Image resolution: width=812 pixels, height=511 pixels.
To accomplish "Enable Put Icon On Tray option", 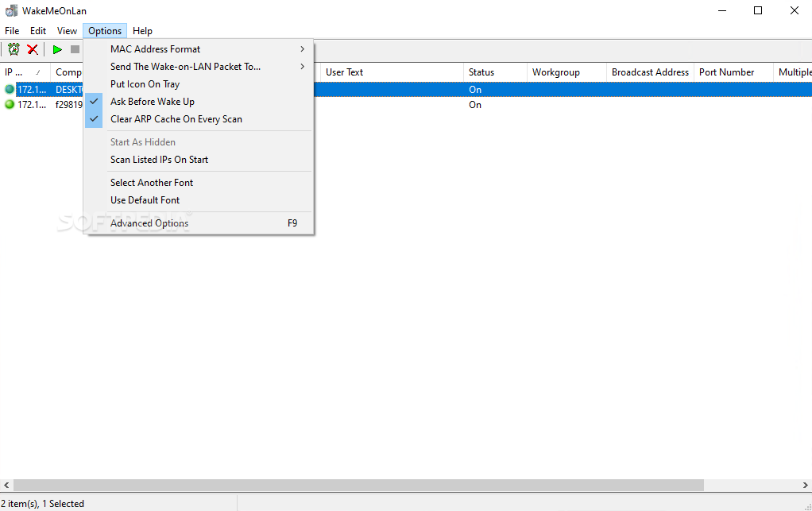I will [199, 84].
